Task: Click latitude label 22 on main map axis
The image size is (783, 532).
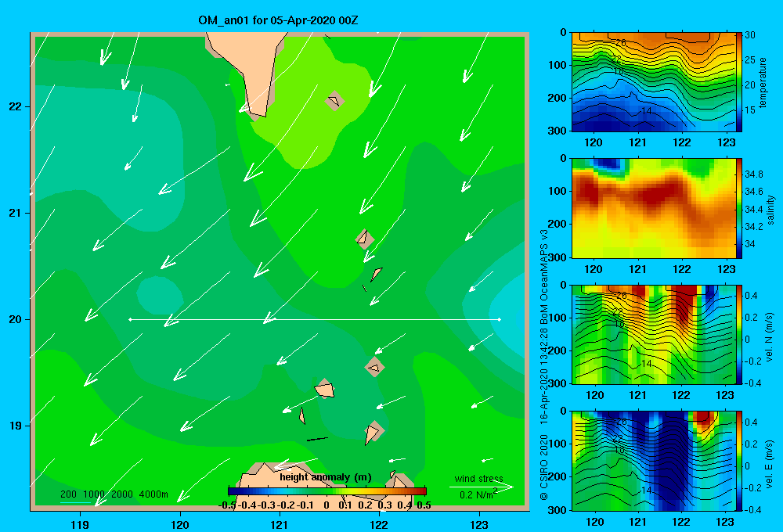Action: (x=15, y=107)
